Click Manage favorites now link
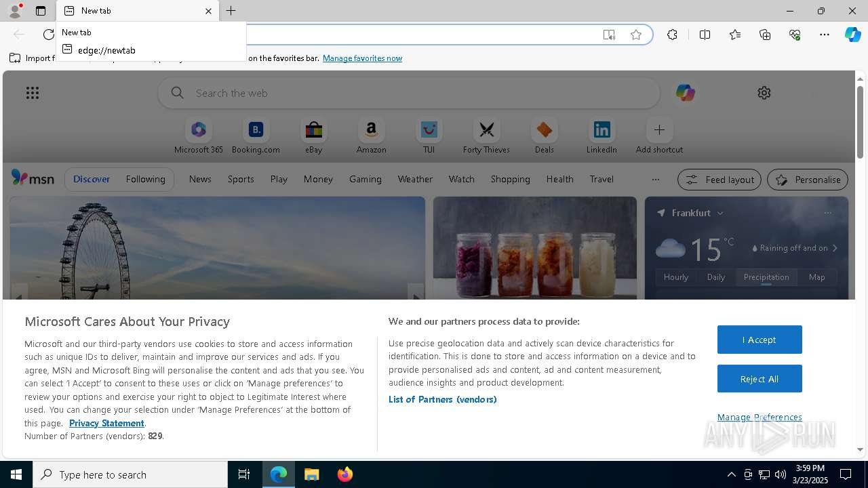The width and height of the screenshot is (868, 488). (362, 58)
